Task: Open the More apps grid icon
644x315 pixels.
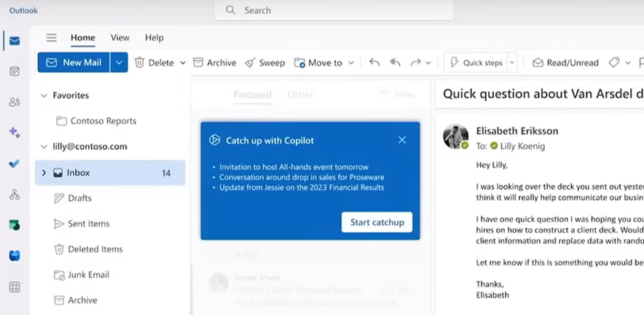Action: (x=15, y=287)
